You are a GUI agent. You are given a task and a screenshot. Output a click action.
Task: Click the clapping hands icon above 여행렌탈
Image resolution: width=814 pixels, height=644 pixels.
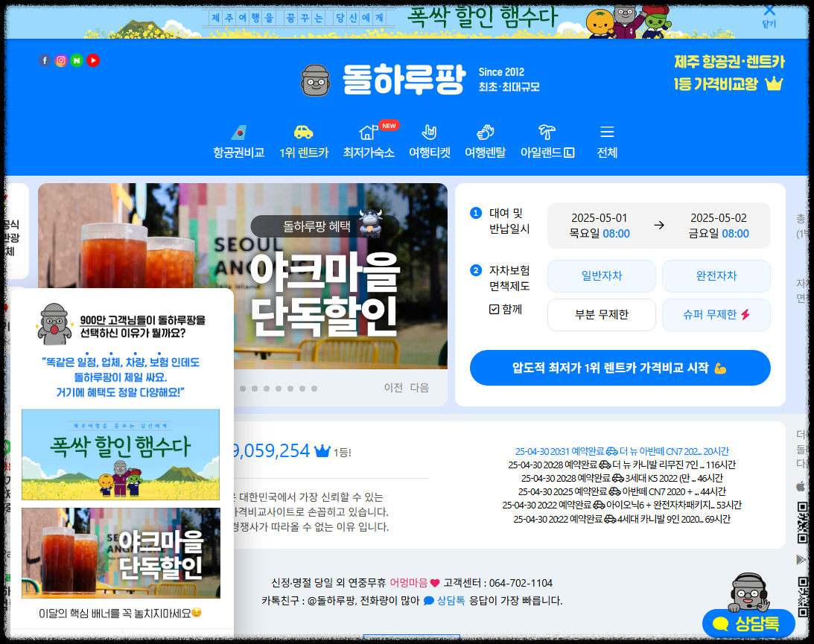click(485, 132)
